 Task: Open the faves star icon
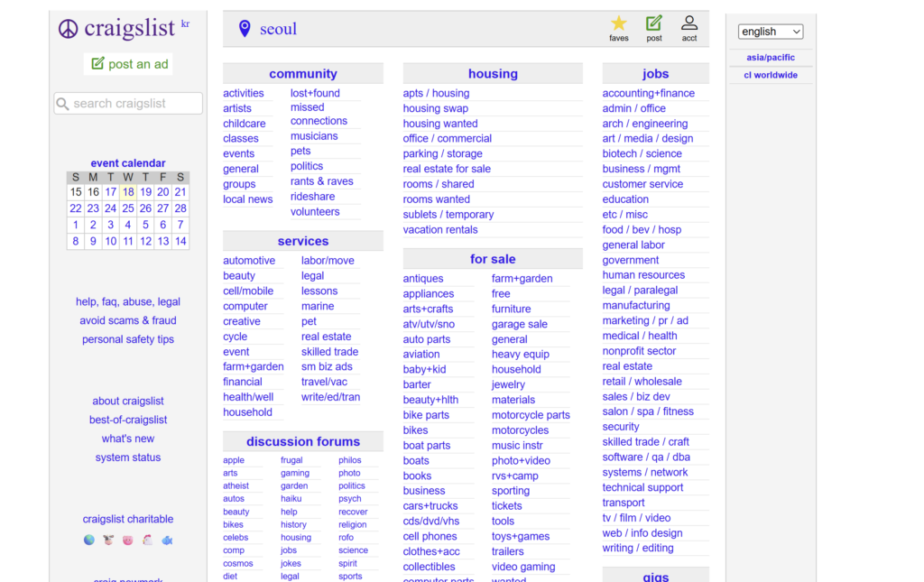click(618, 23)
